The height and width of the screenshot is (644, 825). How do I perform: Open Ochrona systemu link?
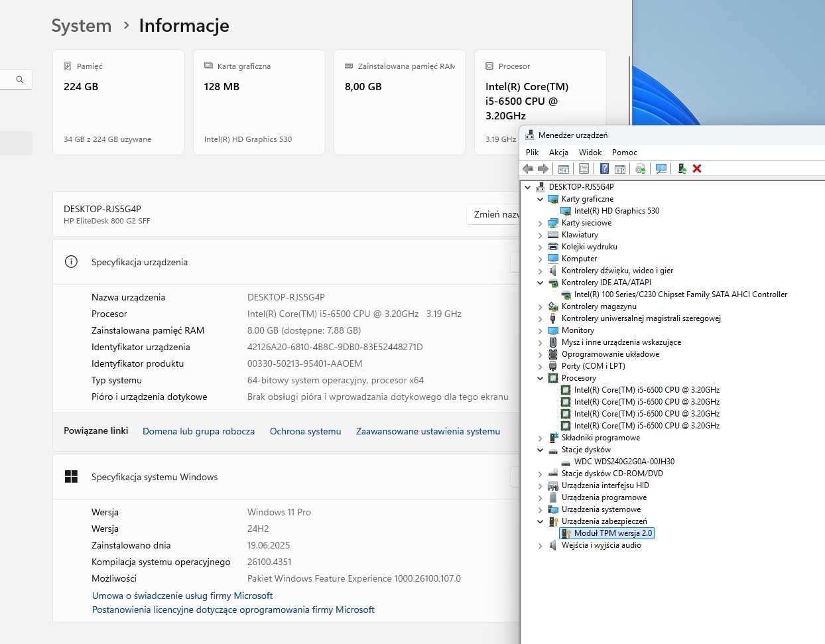click(x=306, y=431)
